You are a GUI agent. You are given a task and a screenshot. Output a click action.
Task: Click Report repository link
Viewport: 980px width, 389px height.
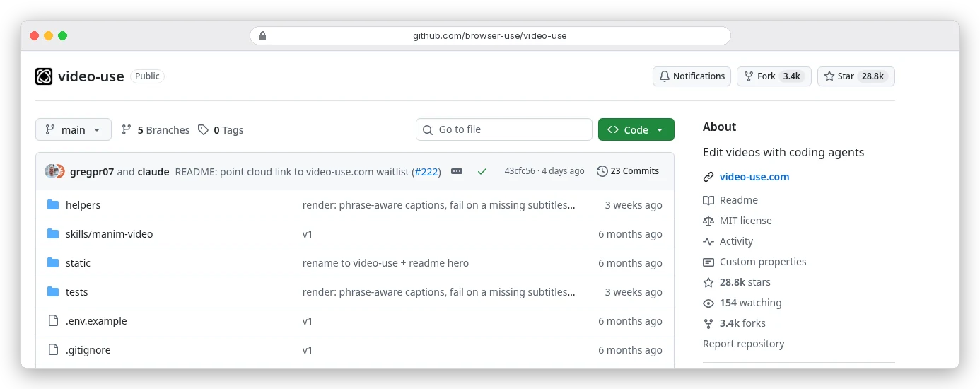(x=743, y=344)
